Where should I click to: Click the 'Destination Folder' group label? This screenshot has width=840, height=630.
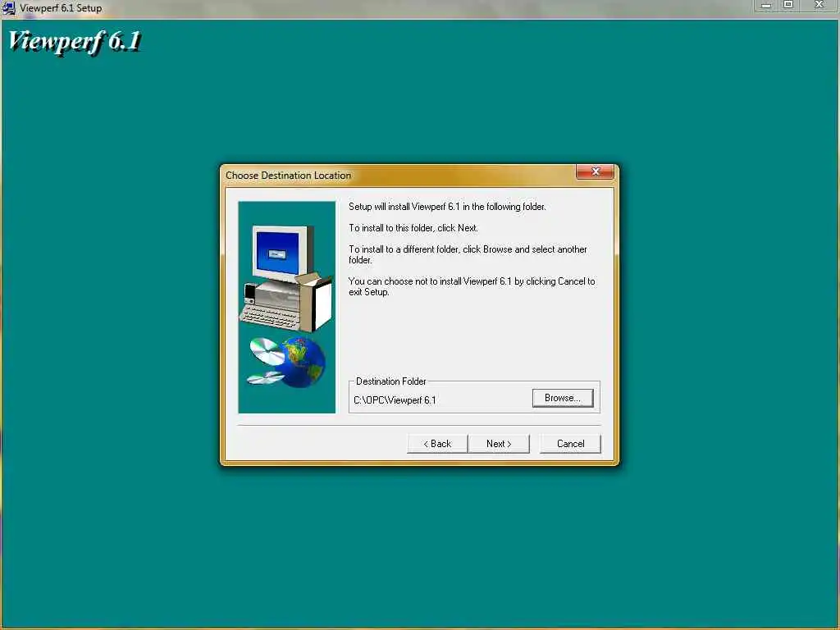pyautogui.click(x=391, y=381)
